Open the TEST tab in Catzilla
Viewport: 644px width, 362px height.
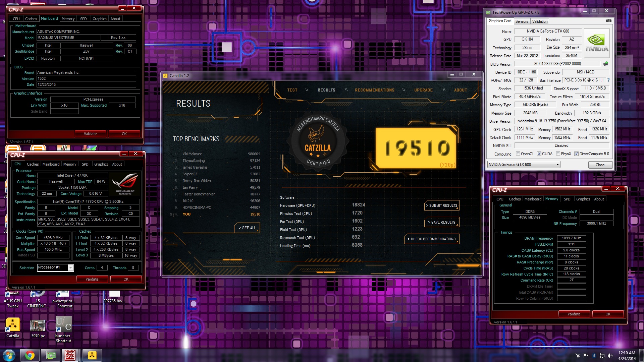(x=292, y=90)
